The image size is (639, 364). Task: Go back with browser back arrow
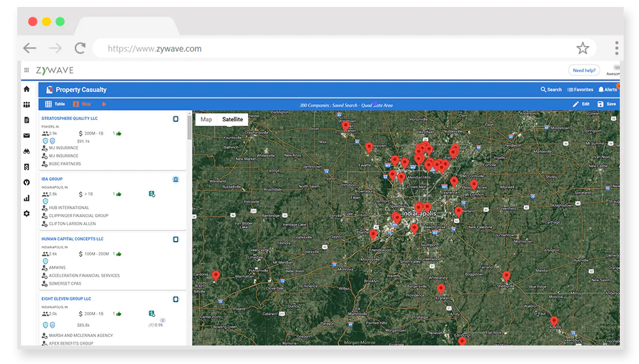[x=30, y=49]
